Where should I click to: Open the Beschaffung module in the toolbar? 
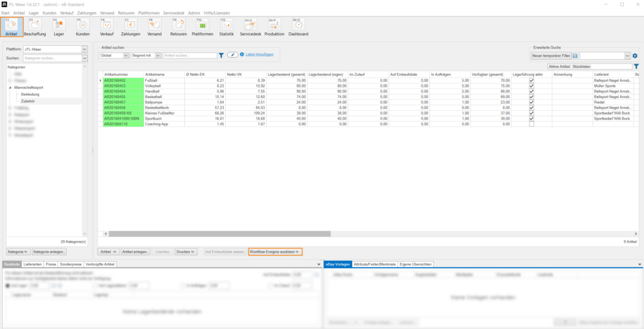(x=35, y=27)
